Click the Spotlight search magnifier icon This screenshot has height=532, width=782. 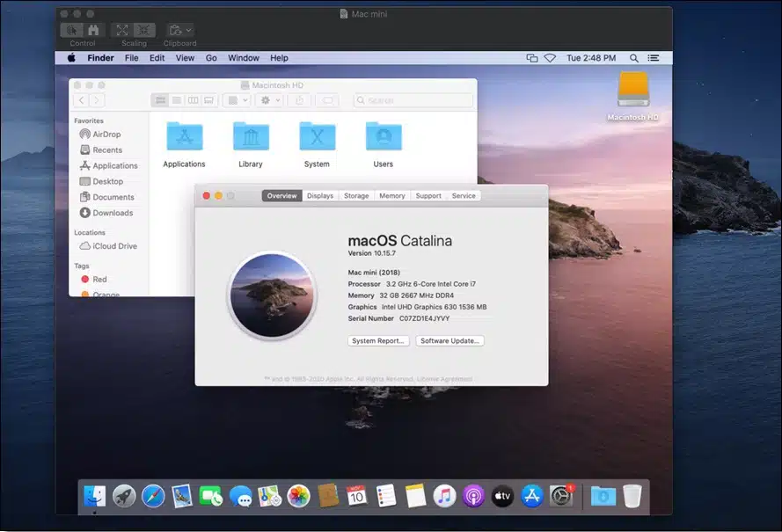pos(634,58)
